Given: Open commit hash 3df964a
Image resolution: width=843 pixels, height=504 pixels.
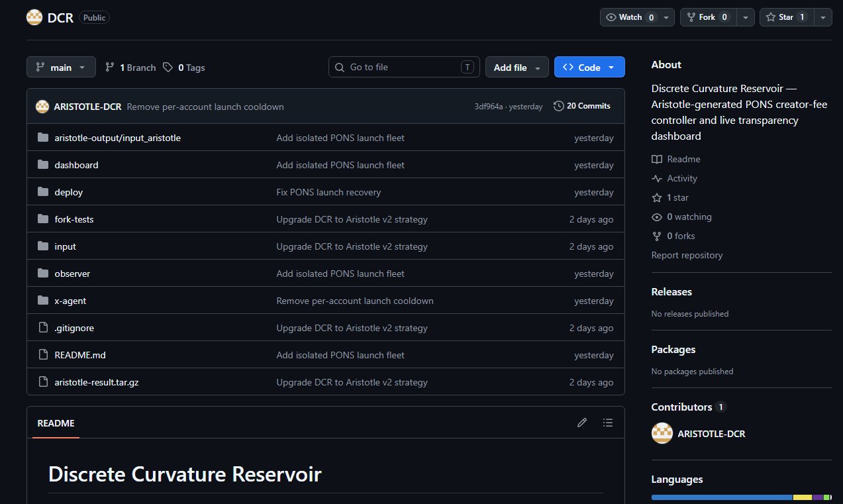Looking at the screenshot, I should point(489,107).
